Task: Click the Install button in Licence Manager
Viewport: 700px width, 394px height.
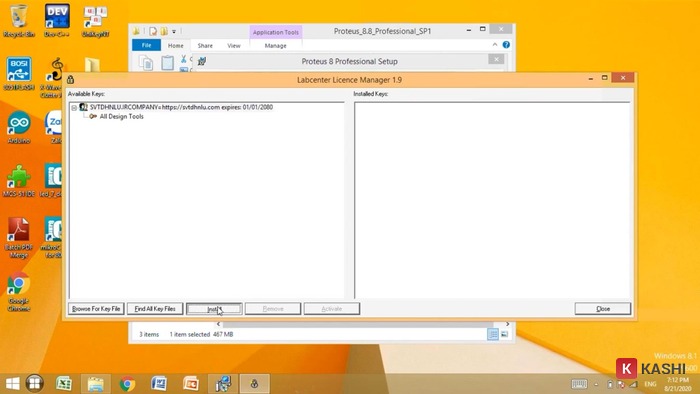Action: (x=214, y=309)
